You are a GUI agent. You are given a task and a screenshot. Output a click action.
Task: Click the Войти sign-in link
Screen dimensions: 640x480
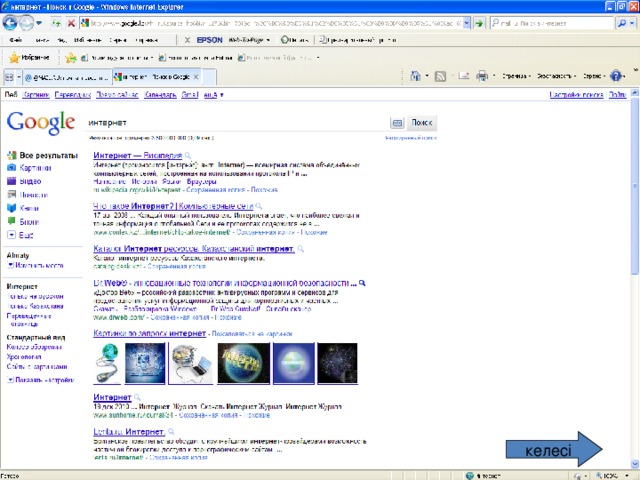point(618,95)
